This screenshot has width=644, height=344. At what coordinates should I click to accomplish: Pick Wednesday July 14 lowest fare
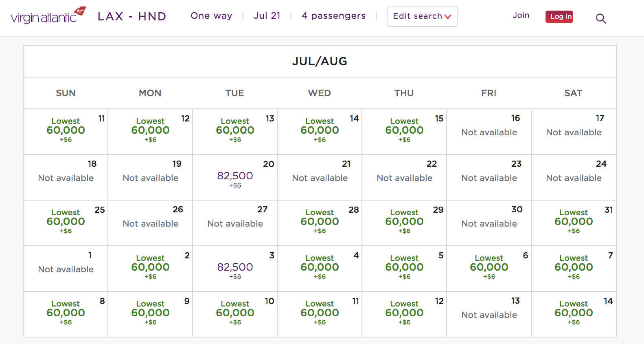point(320,130)
